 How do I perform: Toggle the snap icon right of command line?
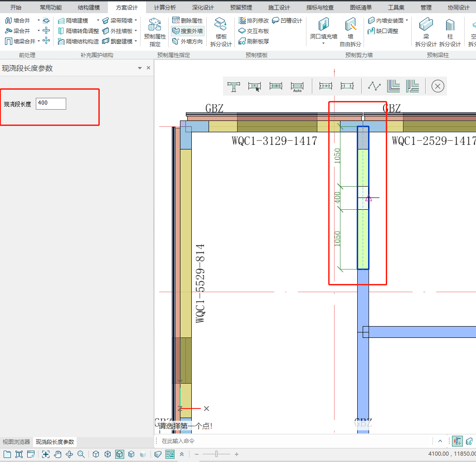[457, 441]
